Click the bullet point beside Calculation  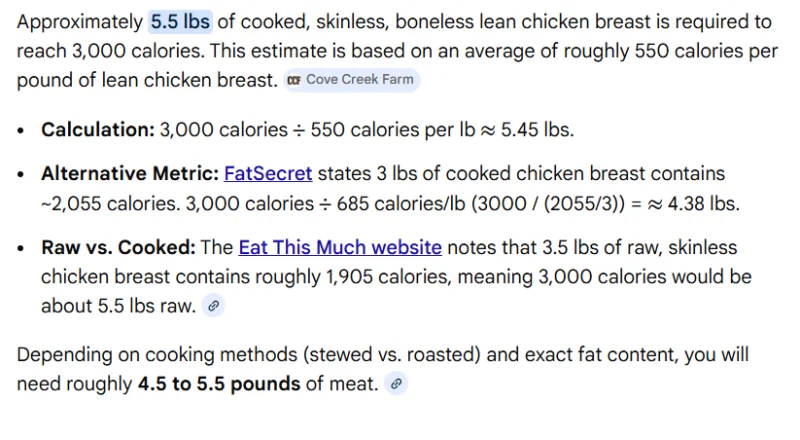pyautogui.click(x=20, y=131)
